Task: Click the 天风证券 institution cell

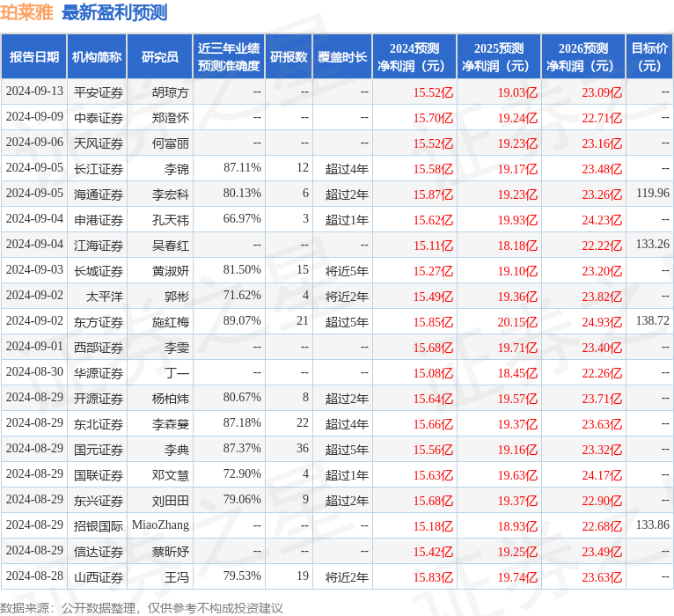Action: tap(99, 143)
